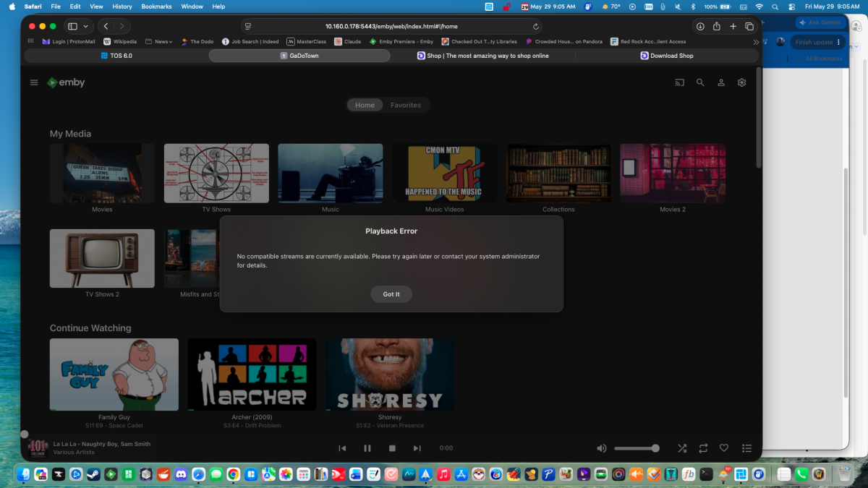Go back in Safari

106,26
